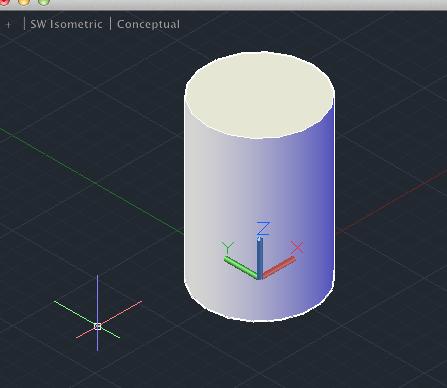The height and width of the screenshot is (388, 447).
Task: Open the SW Isometric view menu
Action: (66, 24)
